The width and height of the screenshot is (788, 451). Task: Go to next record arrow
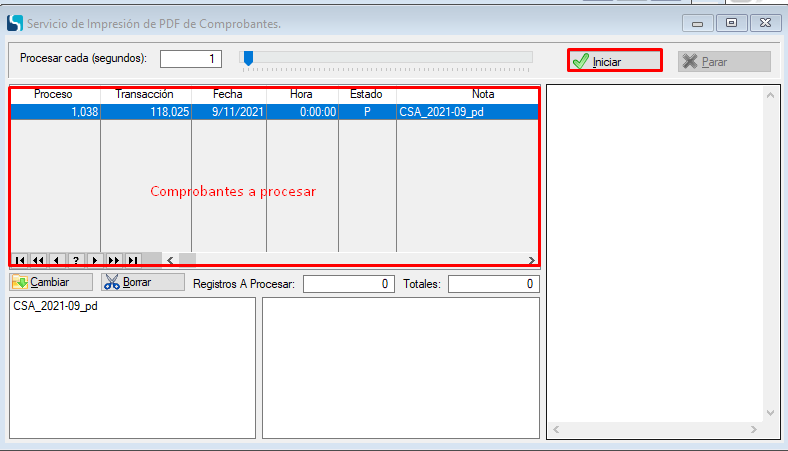coord(95,260)
